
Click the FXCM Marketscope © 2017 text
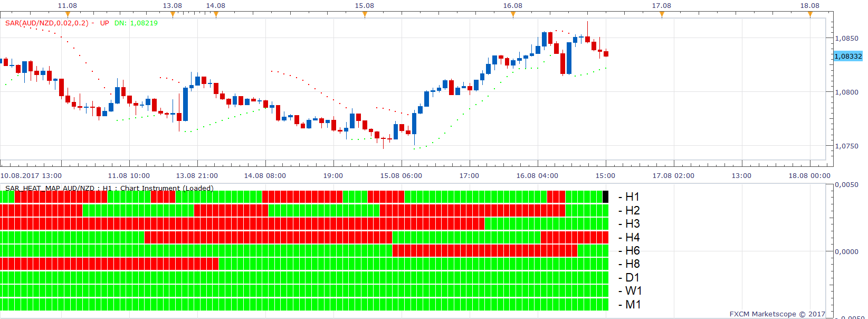coord(777,314)
